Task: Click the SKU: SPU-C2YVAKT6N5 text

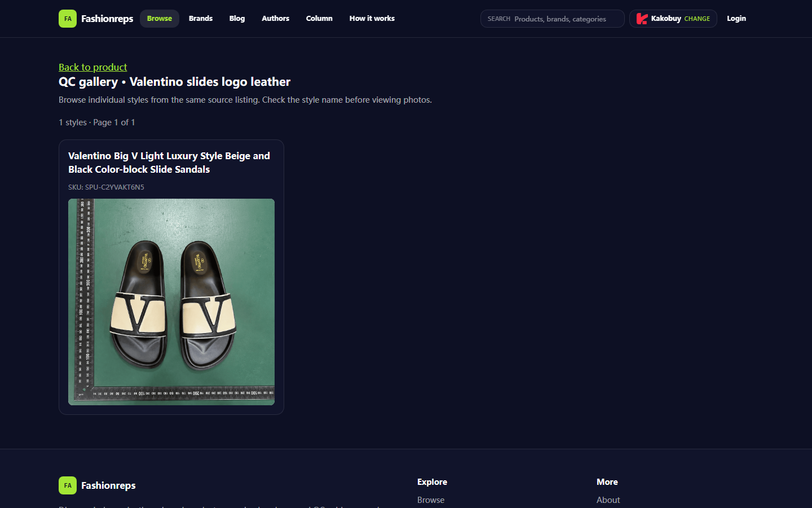Action: click(x=106, y=187)
